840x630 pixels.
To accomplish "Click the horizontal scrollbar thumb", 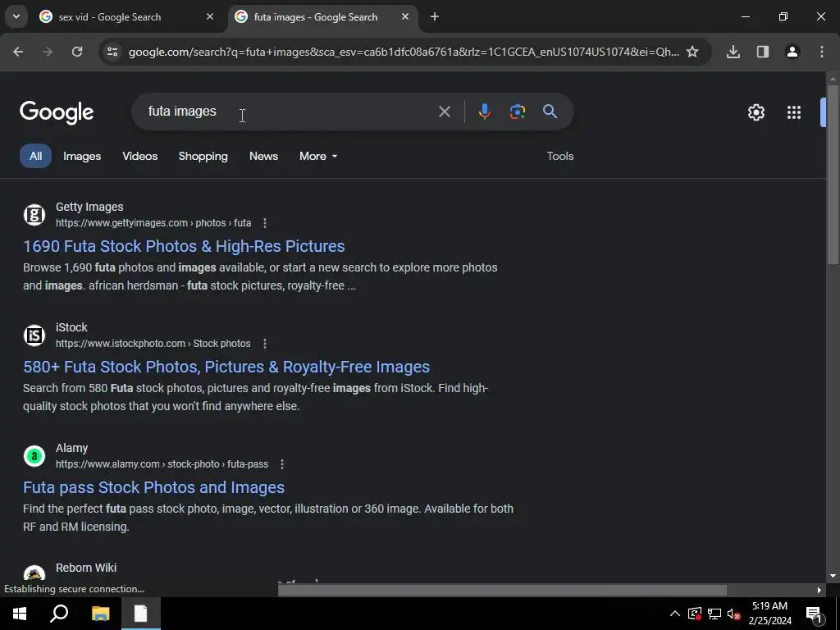I will tap(503, 591).
